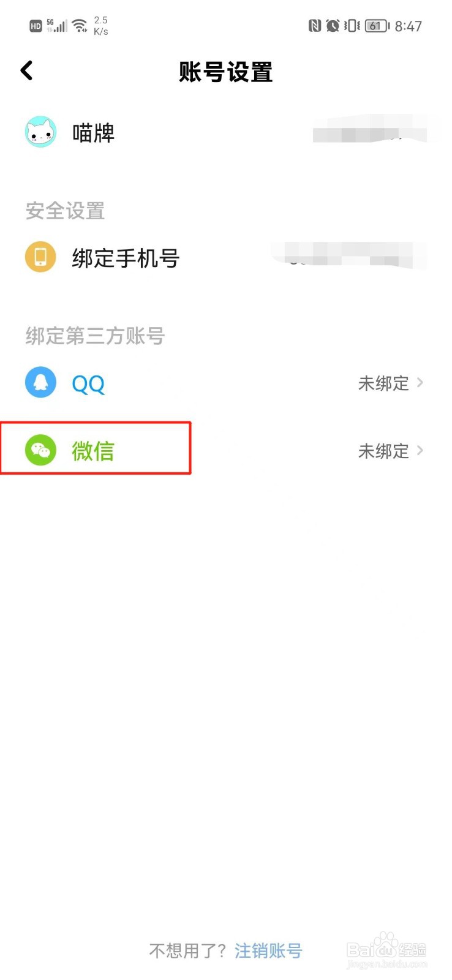This screenshot has height=980, width=452.
Task: Tap the vibrate mode status icon
Action: coord(352,26)
